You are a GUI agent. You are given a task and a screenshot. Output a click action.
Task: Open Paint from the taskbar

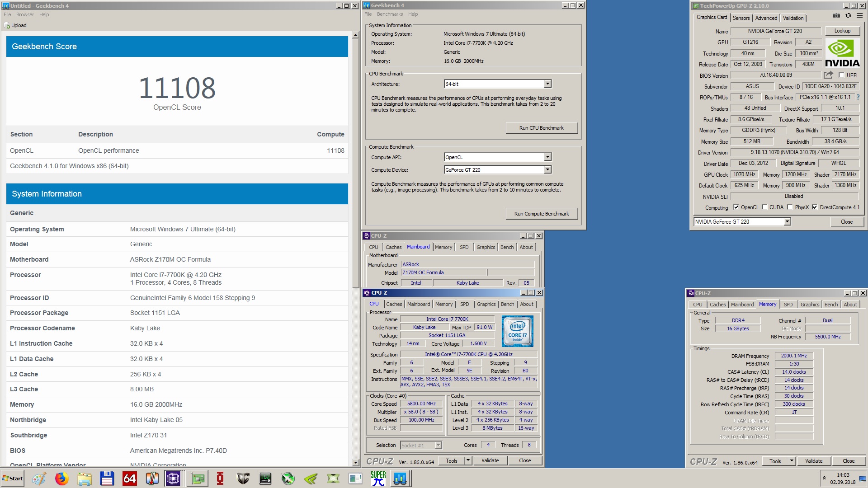pyautogui.click(x=39, y=479)
